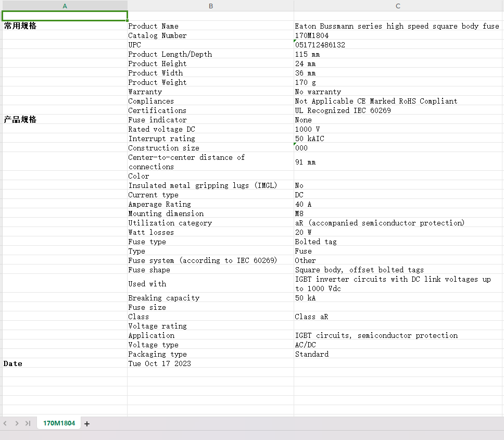Select the 'Compliances' cell
504x440 pixels.
[210, 101]
